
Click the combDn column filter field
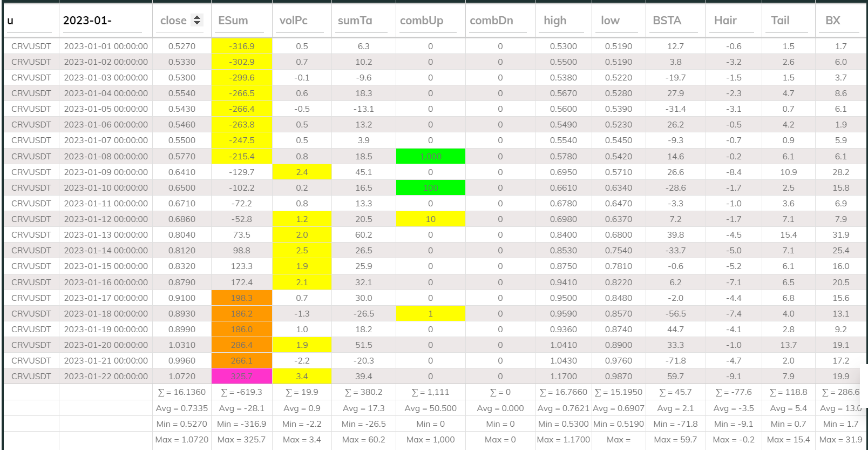coord(499,21)
